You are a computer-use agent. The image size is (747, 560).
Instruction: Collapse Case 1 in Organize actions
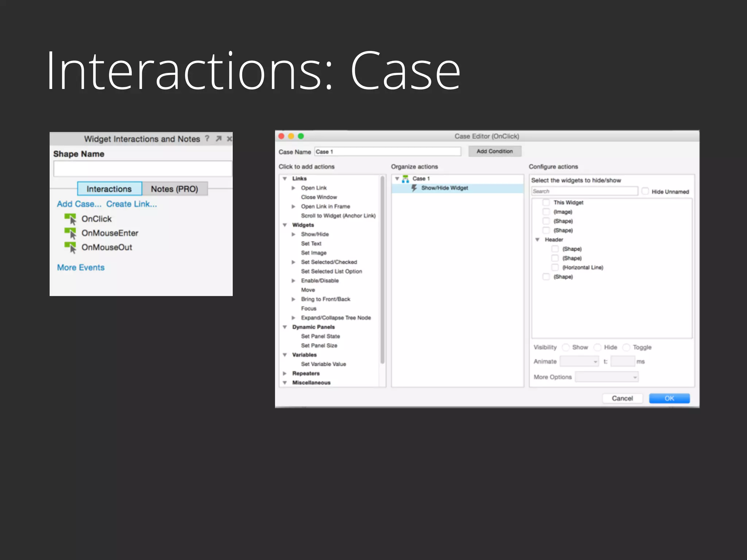397,179
